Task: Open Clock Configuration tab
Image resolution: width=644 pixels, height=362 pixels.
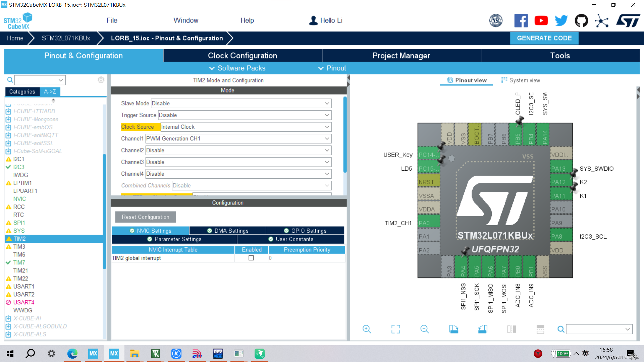Action: pyautogui.click(x=242, y=56)
